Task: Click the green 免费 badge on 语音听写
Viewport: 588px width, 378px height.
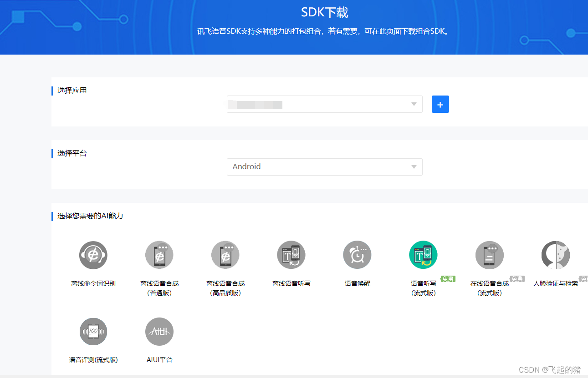Action: 448,279
